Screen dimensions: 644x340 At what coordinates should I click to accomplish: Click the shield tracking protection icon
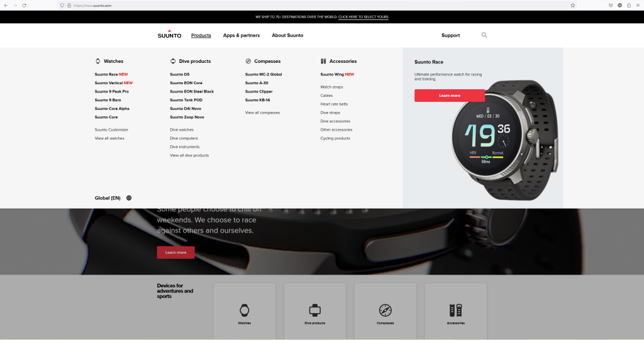tap(62, 5)
